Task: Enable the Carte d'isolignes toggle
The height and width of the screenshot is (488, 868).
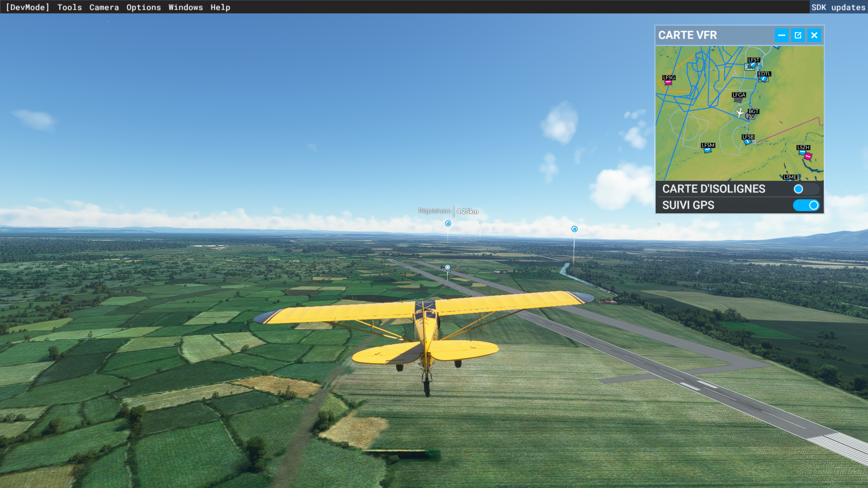Action: pos(806,189)
